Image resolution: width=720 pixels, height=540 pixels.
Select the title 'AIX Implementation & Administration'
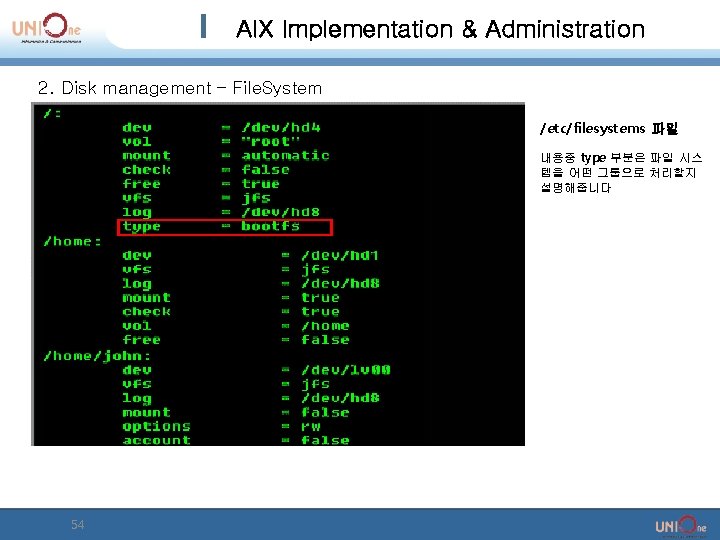[x=440, y=29]
